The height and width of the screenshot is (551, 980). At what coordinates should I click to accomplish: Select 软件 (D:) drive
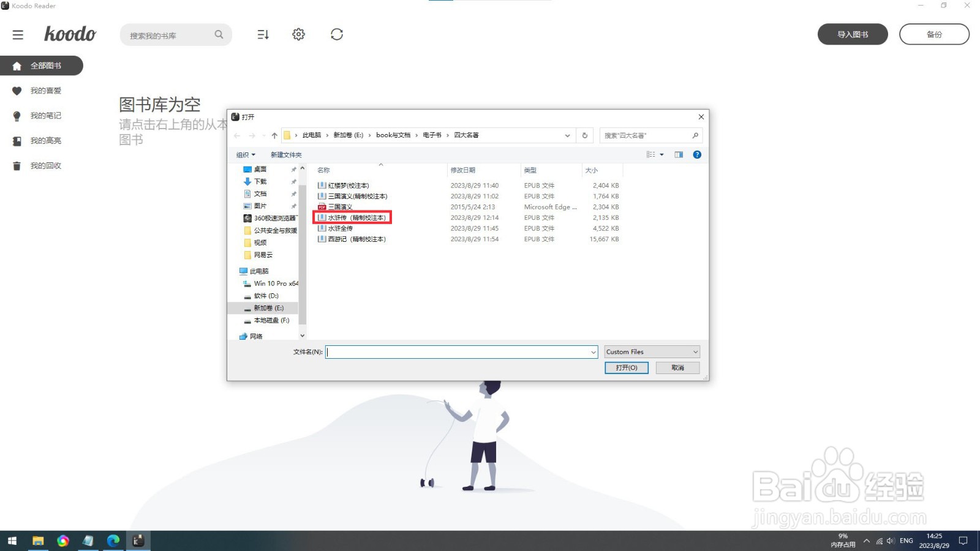pyautogui.click(x=261, y=296)
